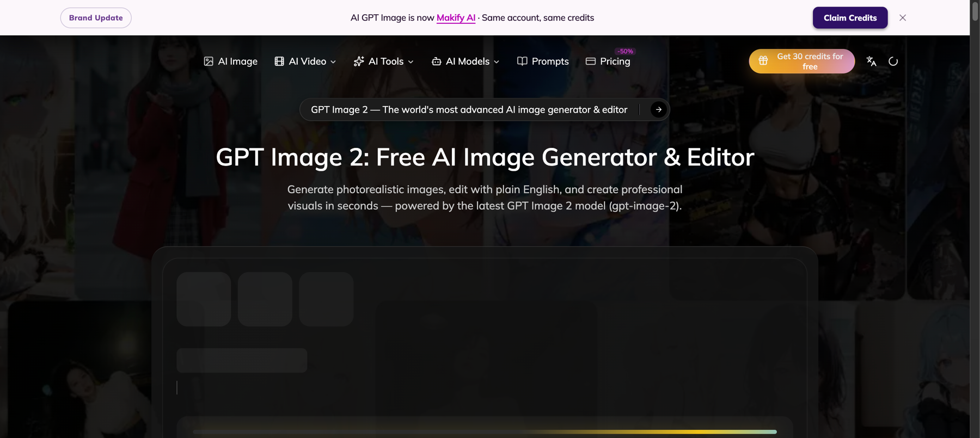Expand the AI Video chevron
Screen dimensions: 980x438
coord(333,62)
